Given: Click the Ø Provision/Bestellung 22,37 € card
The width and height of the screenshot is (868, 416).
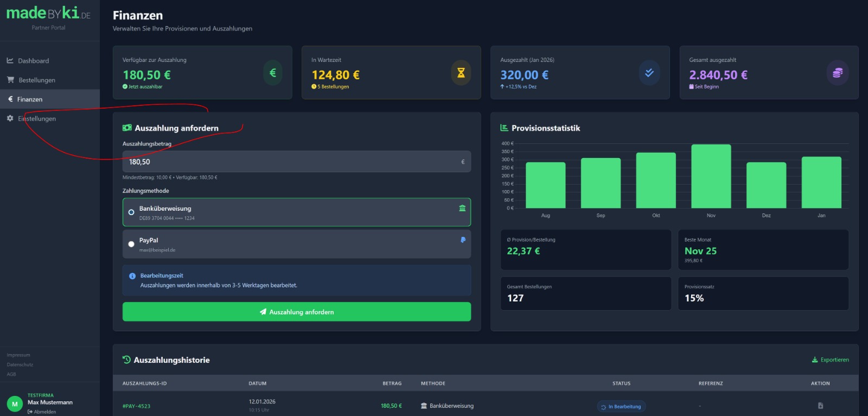Looking at the screenshot, I should (586, 250).
